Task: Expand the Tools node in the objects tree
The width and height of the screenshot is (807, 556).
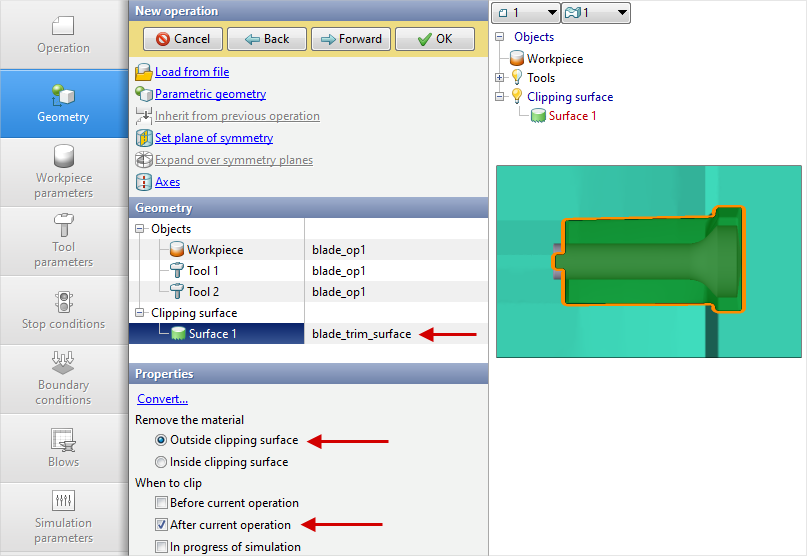Action: pyautogui.click(x=500, y=78)
